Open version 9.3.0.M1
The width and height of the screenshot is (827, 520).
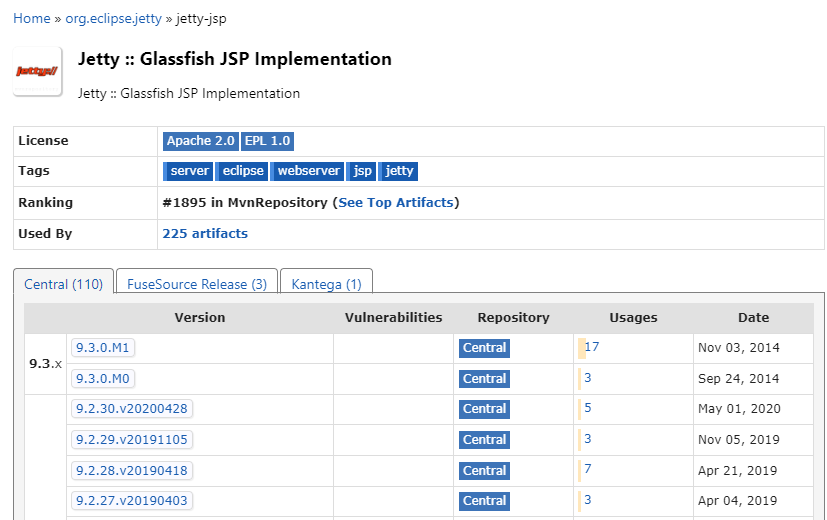pyautogui.click(x=104, y=348)
